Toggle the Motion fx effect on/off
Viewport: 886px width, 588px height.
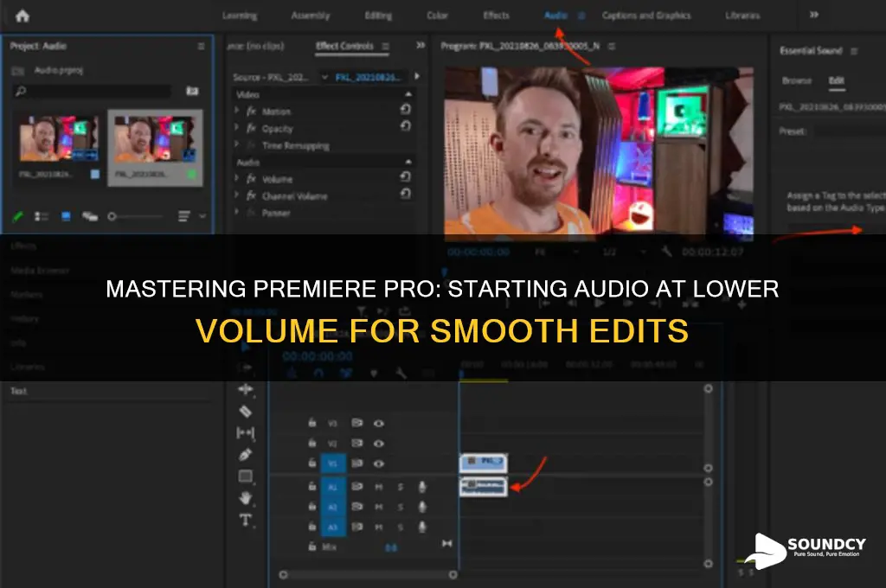click(252, 112)
